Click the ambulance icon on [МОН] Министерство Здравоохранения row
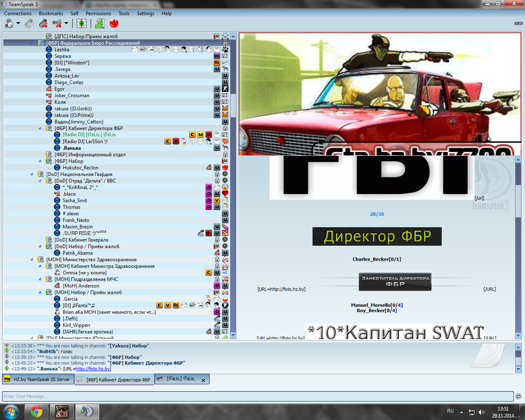 point(225,260)
